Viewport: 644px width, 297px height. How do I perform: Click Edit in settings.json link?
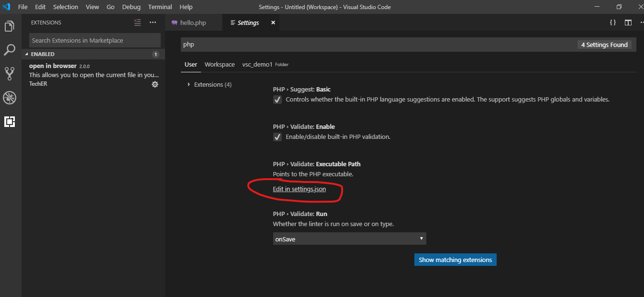300,189
